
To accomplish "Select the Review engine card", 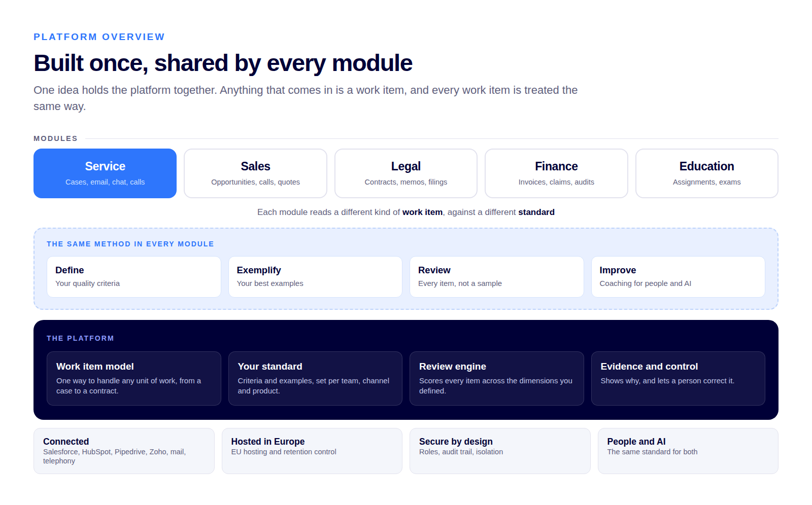I will pyautogui.click(x=497, y=378).
